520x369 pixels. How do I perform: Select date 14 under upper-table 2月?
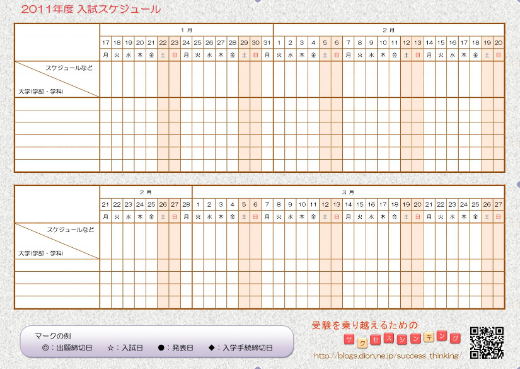[429, 42]
